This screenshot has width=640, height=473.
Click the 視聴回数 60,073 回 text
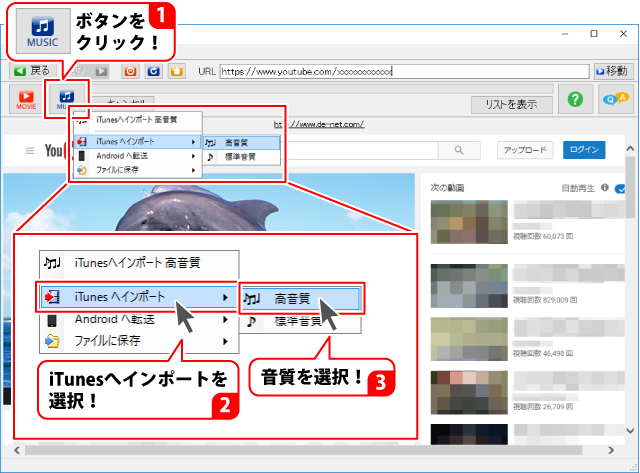pyautogui.click(x=543, y=236)
